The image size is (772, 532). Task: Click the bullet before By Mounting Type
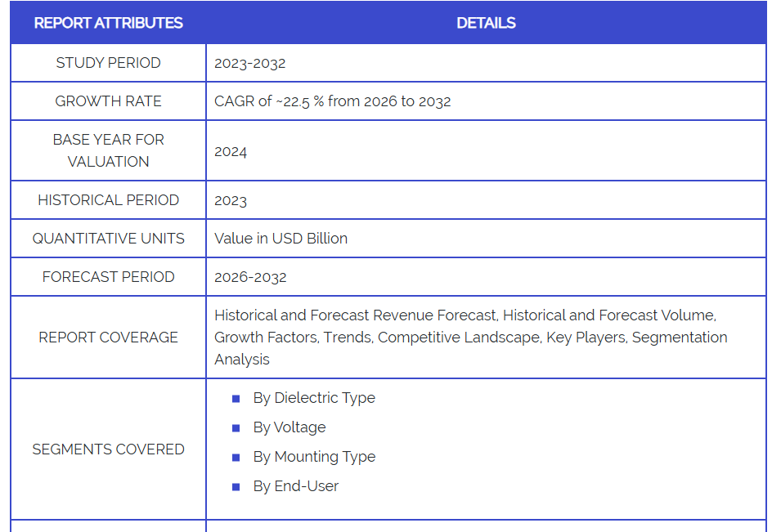236,458
